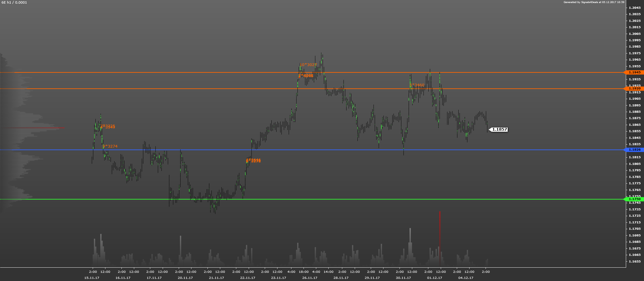Click the 1.2045 price axis label
644x281 pixels.
click(635, 8)
